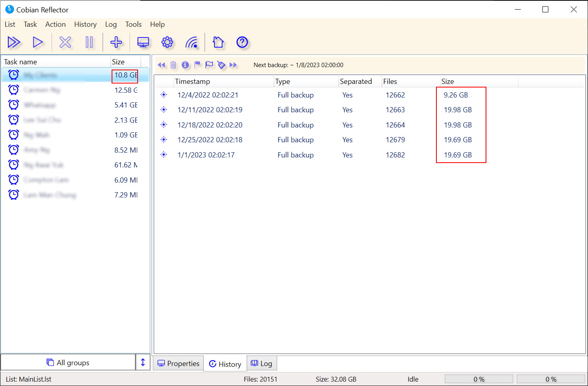
Task: Click the outlined flag history icon
Action: pos(209,65)
